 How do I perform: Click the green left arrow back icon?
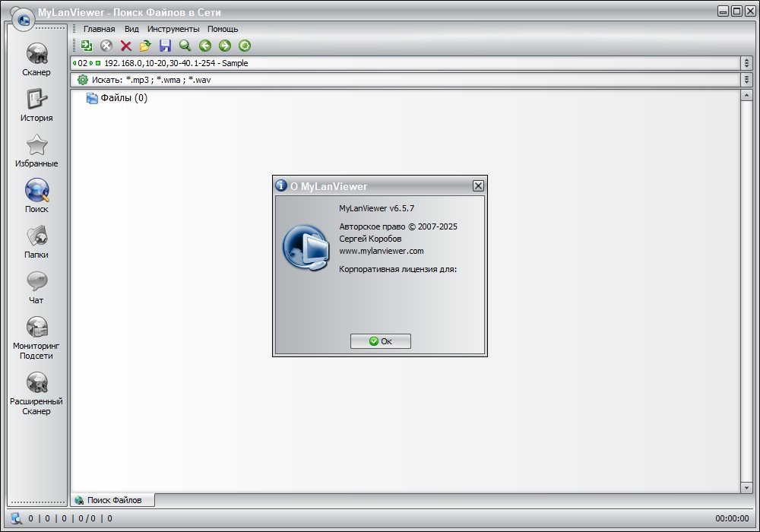[x=204, y=46]
